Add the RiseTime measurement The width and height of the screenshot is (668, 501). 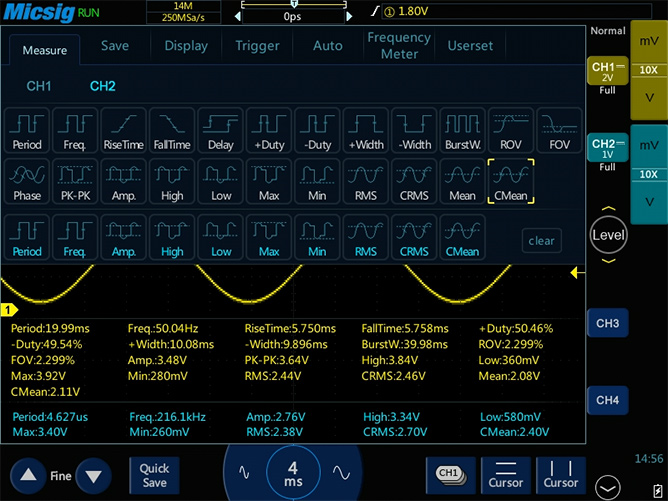pos(124,131)
